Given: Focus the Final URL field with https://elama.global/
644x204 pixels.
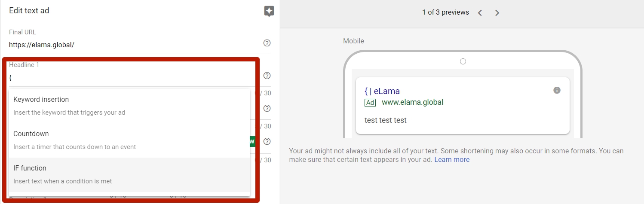Looking at the screenshot, I should pyautogui.click(x=133, y=45).
